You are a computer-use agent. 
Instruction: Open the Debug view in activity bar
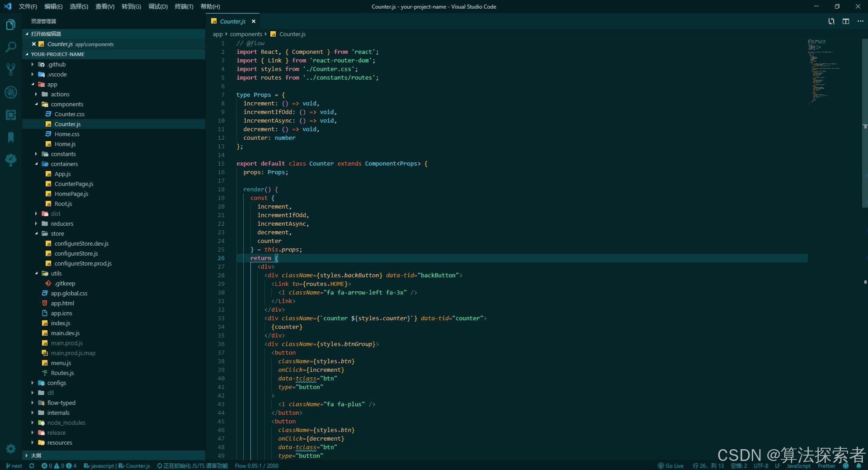click(x=11, y=92)
